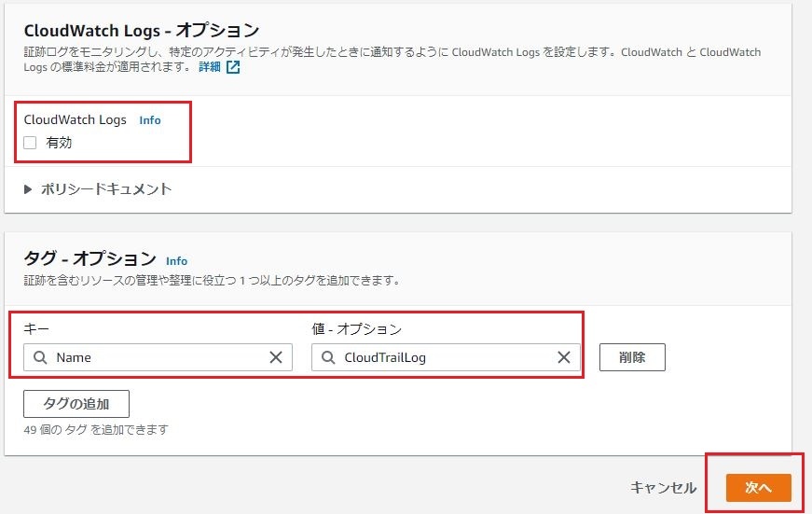
Task: Expand the ポリシードキュメント section
Action: pyautogui.click(x=98, y=189)
